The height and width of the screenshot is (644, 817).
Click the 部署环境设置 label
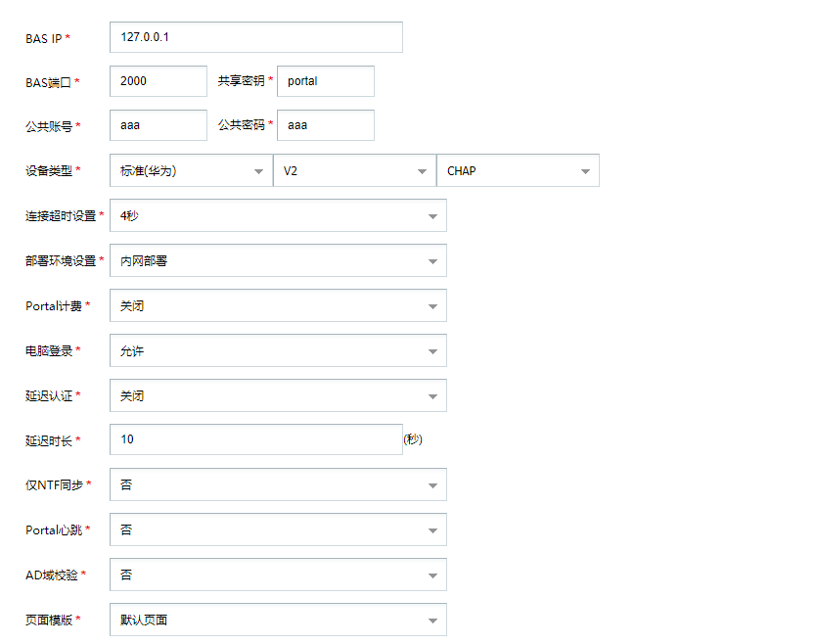point(61,260)
